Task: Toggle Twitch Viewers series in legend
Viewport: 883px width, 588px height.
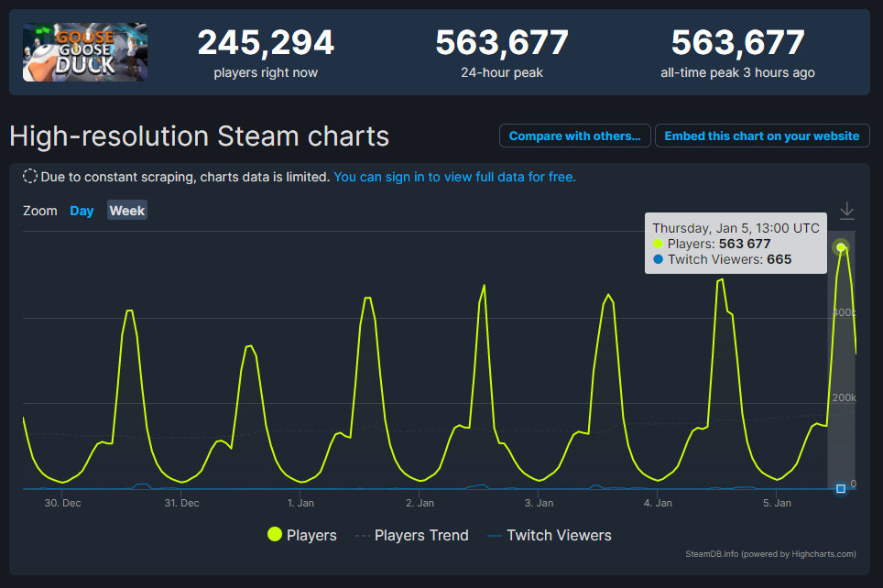Action: (549, 535)
